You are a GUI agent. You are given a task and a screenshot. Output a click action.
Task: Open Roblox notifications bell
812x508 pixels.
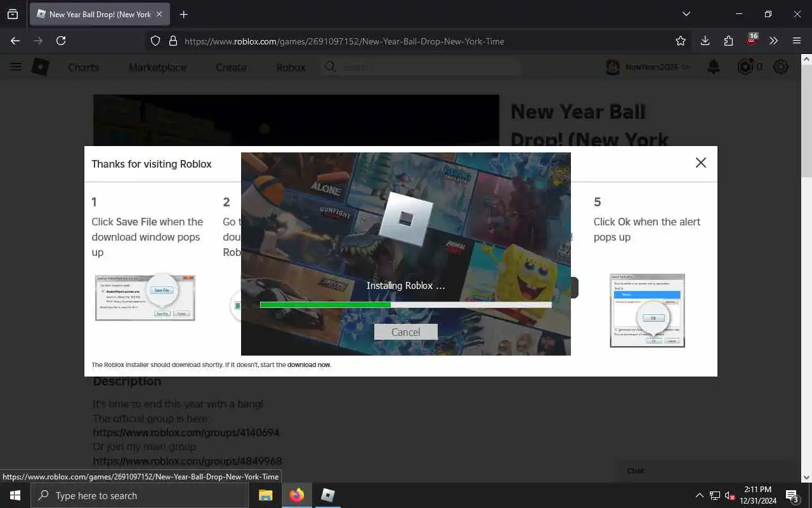point(714,67)
